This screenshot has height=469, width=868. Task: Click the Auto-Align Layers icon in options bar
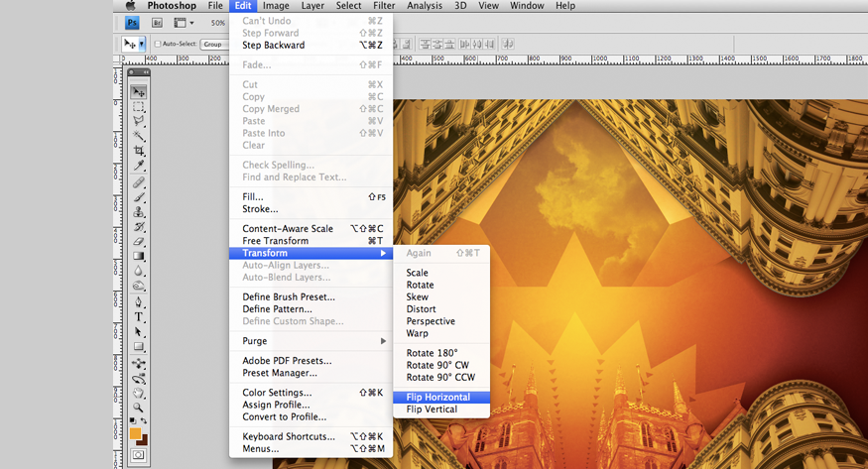[x=508, y=44]
